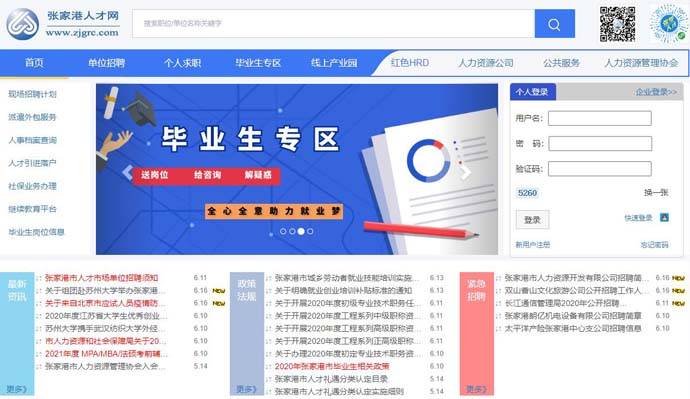690x399 pixels.
Task: Click the top search keyword field
Action: tap(333, 23)
